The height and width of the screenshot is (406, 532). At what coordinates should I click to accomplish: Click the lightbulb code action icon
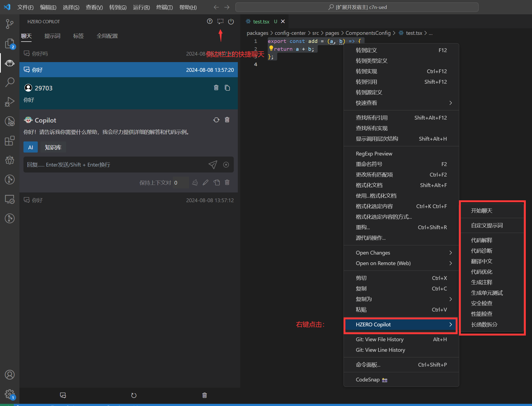pos(271,48)
